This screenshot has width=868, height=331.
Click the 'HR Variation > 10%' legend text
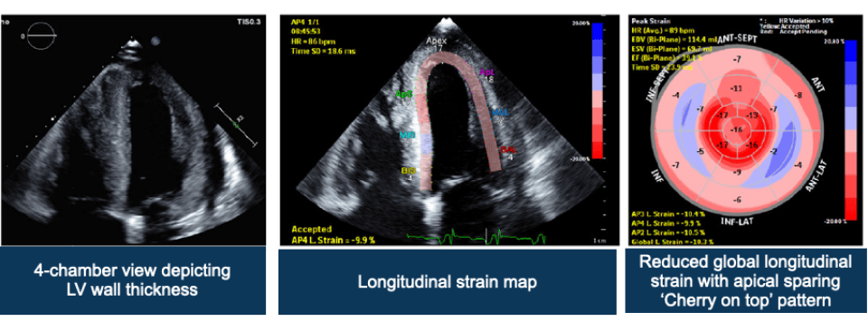click(x=807, y=20)
